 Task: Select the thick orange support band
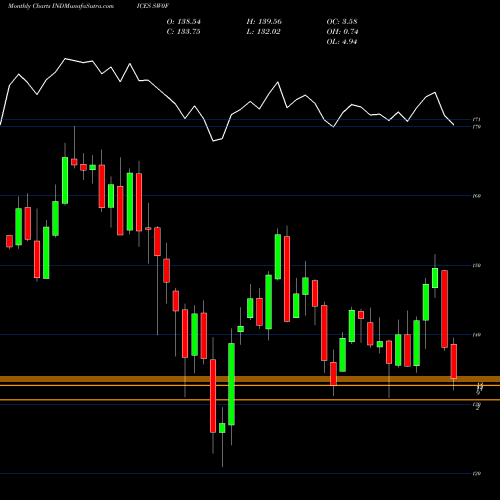250,379
